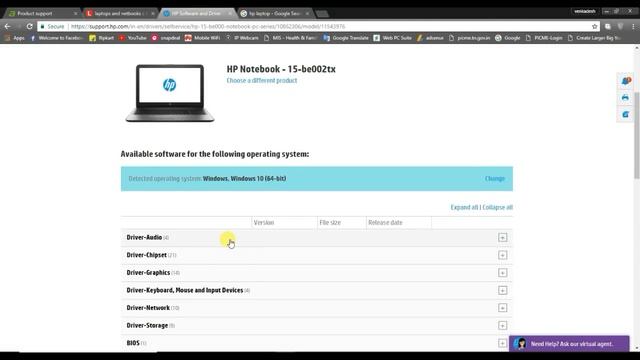Click Change operating system link
Image resolution: width=640 pixels, height=360 pixels.
click(495, 179)
